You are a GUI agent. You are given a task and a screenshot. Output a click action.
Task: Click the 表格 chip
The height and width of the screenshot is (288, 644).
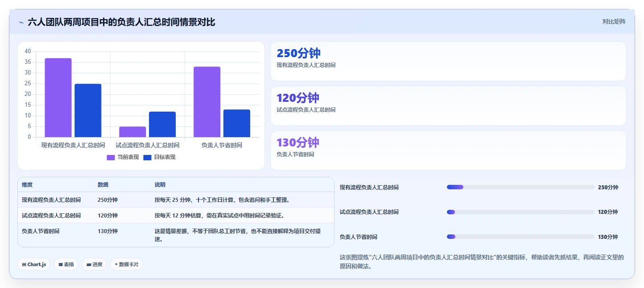tap(66, 264)
